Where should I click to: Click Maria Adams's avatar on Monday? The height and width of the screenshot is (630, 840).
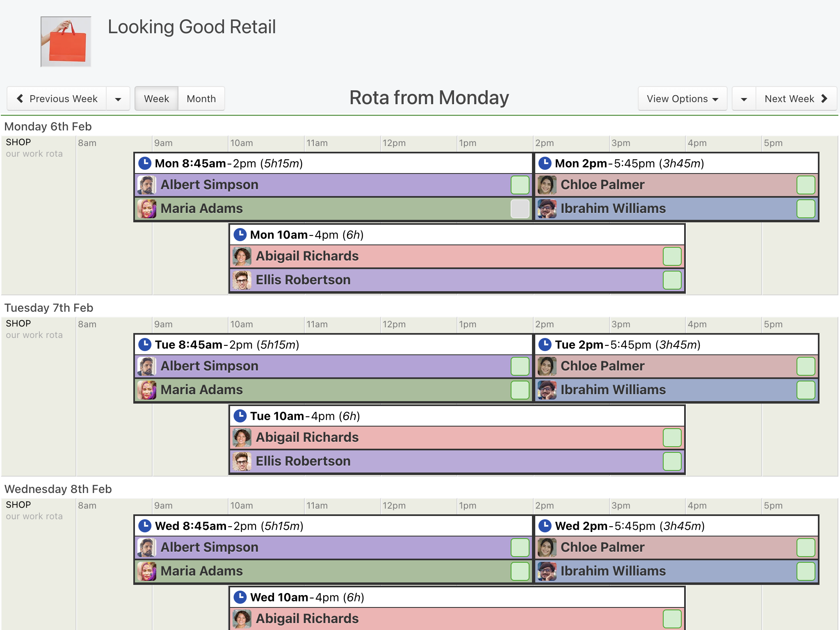(x=147, y=209)
